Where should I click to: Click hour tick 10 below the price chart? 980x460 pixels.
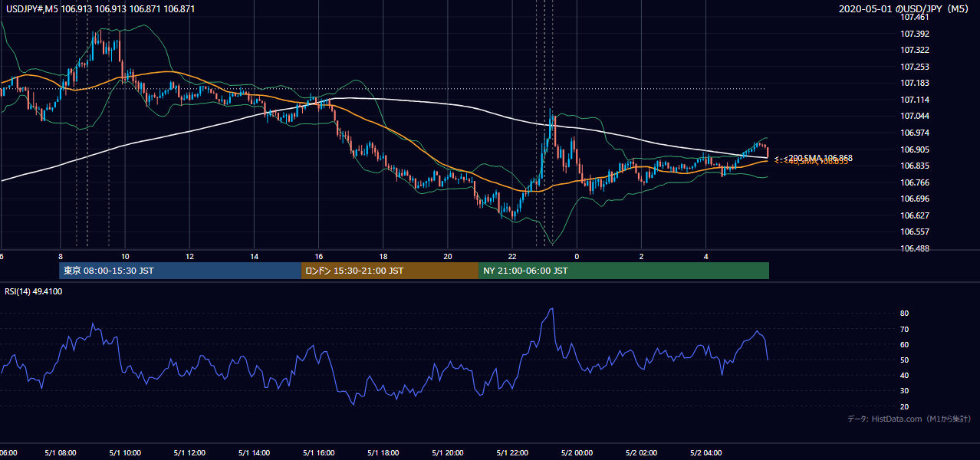tap(125, 257)
